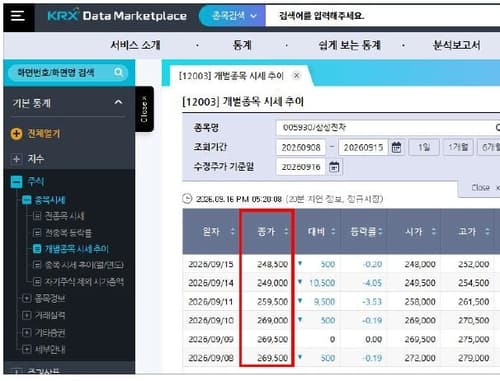
Task: Click the Close link below search panel
Action: (481, 188)
